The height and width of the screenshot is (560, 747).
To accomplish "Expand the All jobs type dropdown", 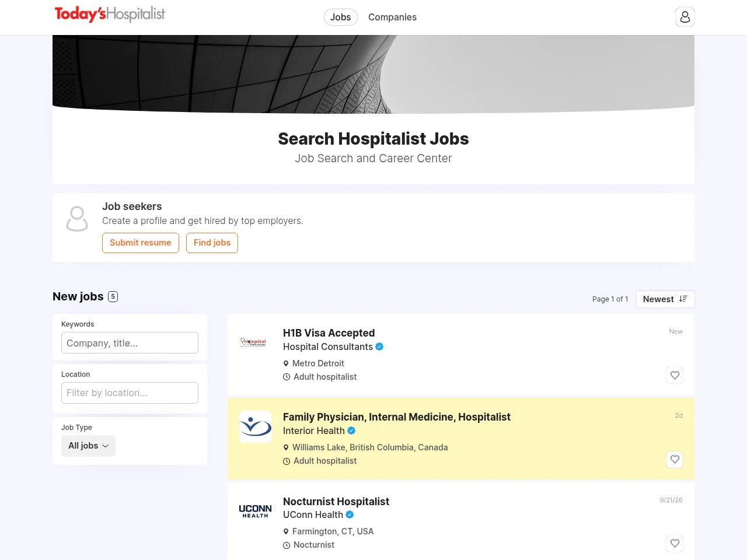I will click(88, 446).
